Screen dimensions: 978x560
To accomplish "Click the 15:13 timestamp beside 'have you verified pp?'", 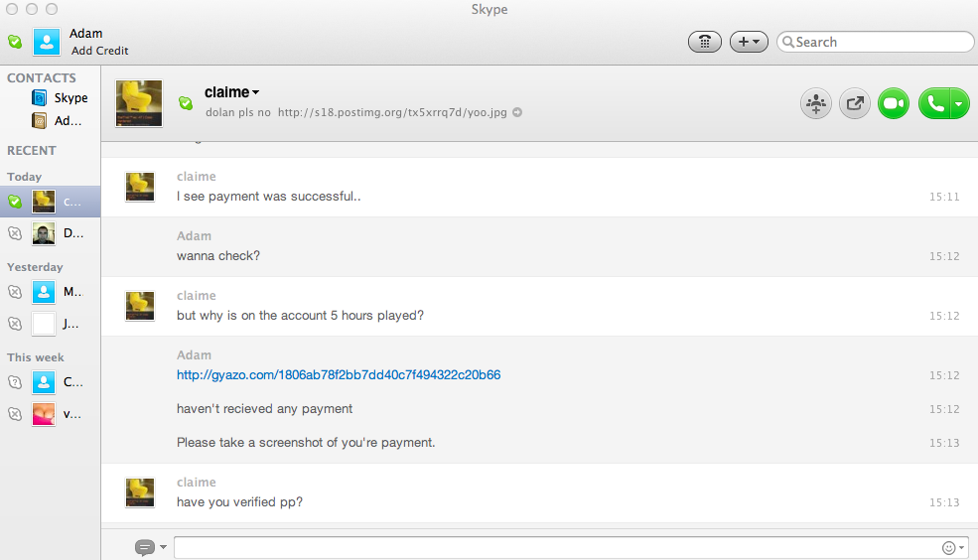I will [944, 502].
